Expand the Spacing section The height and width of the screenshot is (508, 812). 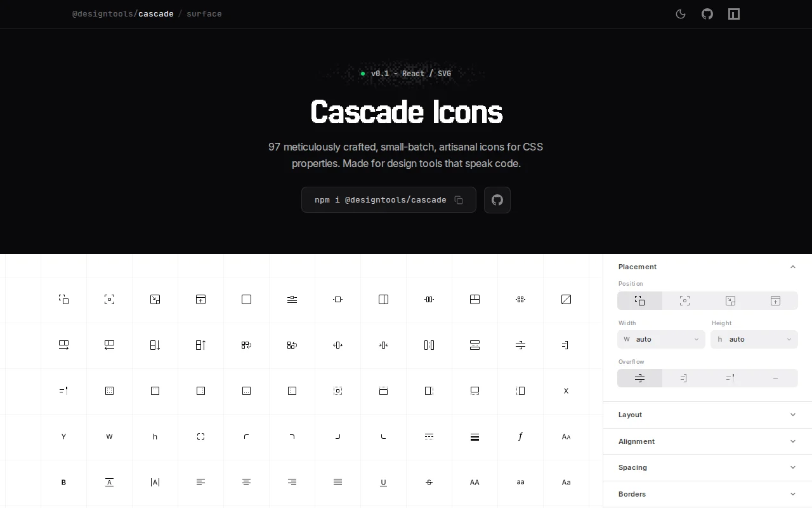click(x=707, y=467)
